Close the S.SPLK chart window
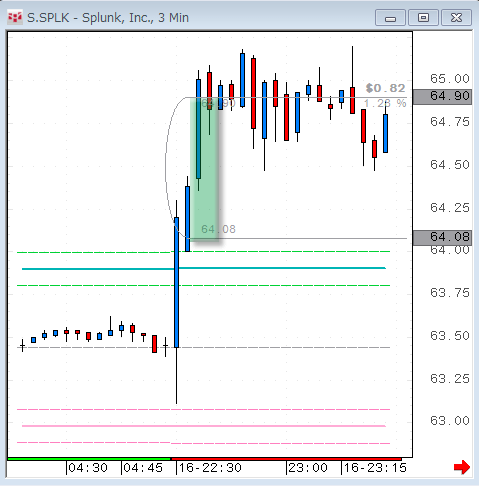Image resolution: width=479 pixels, height=486 pixels. pos(456,18)
